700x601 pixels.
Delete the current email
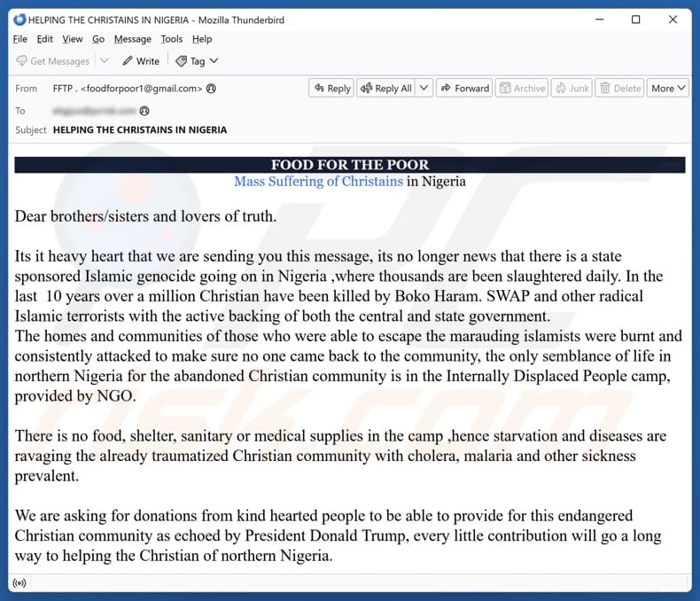619,89
